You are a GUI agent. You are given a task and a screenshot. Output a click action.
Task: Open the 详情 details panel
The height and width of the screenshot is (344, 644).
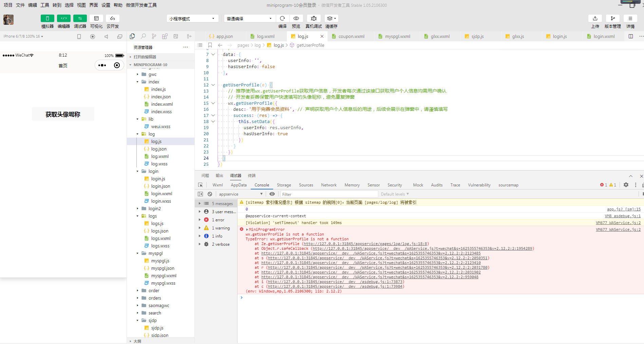coord(630,18)
